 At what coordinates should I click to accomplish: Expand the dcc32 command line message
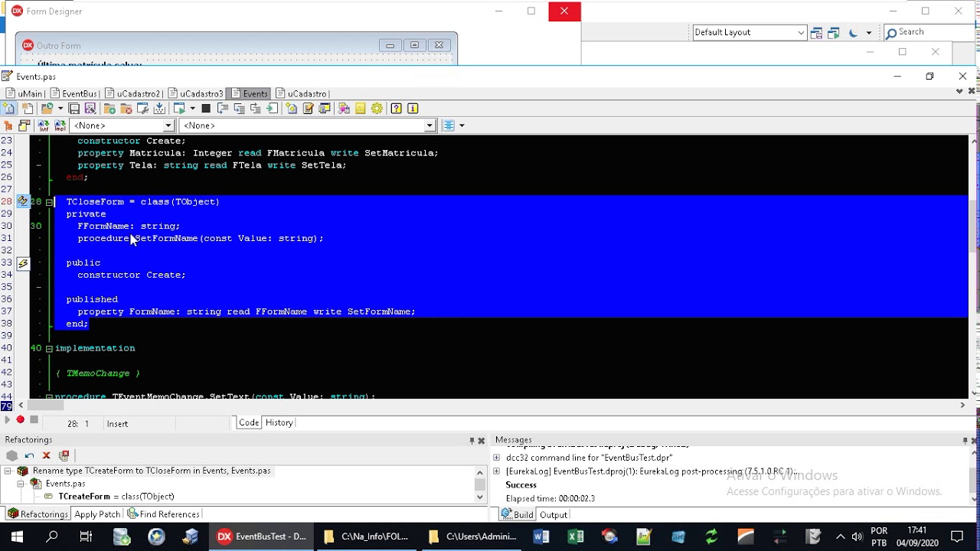point(497,458)
